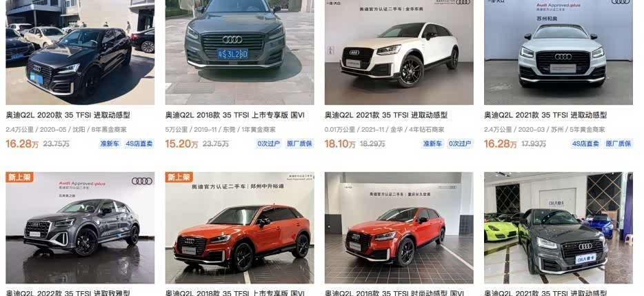View grey Audi beside the green sports car
644x296 pixels.
pos(559,228)
